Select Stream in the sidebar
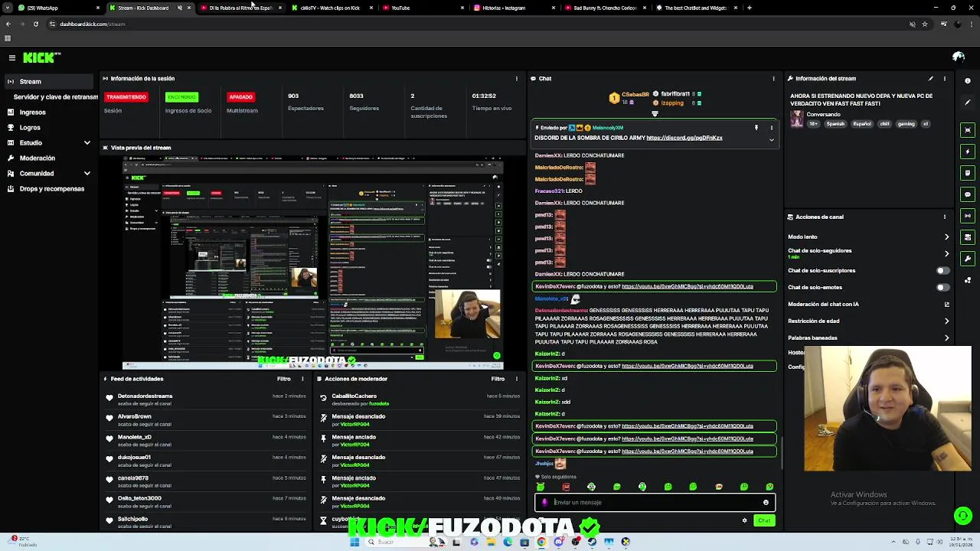Viewport: 980px width, 551px height. click(x=49, y=81)
